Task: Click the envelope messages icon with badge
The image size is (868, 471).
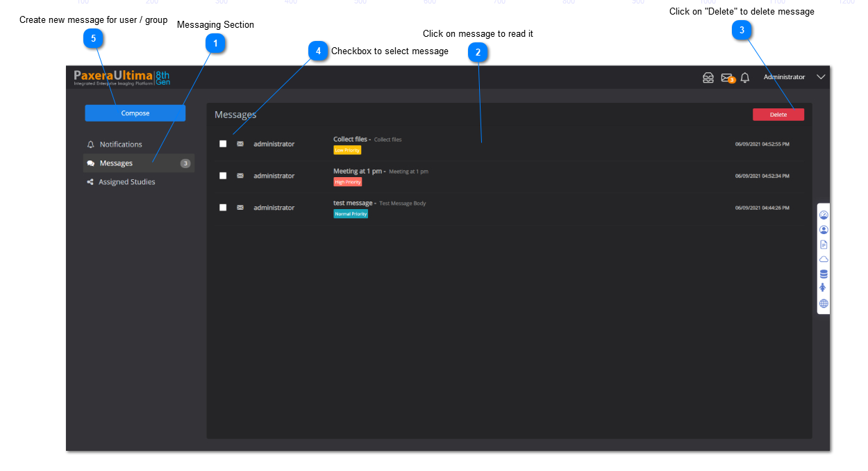Action: (726, 78)
